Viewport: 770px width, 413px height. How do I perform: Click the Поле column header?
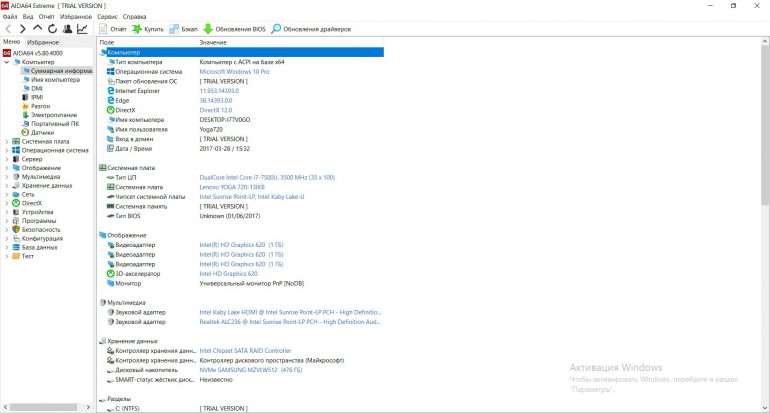[107, 43]
